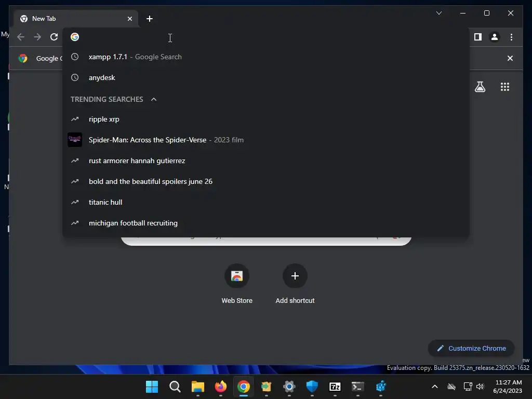
Task: Open the Web Store shortcut
Action: click(x=237, y=284)
